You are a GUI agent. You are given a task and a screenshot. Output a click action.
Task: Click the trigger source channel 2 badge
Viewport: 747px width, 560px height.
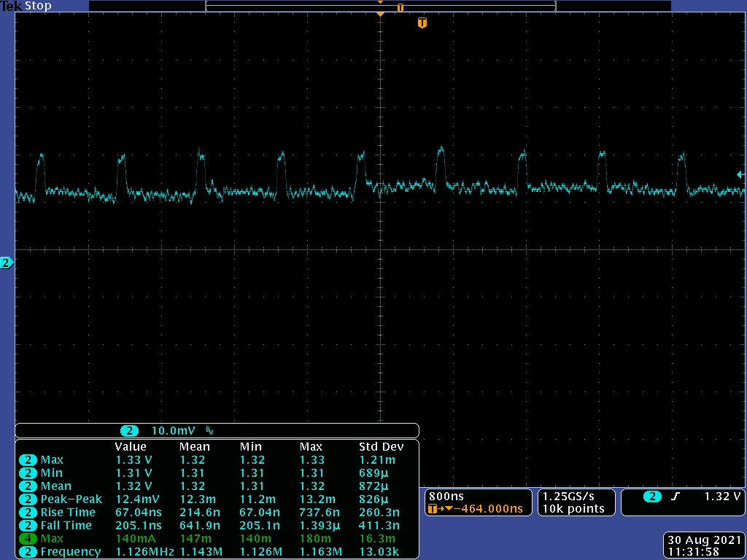pyautogui.click(x=651, y=497)
